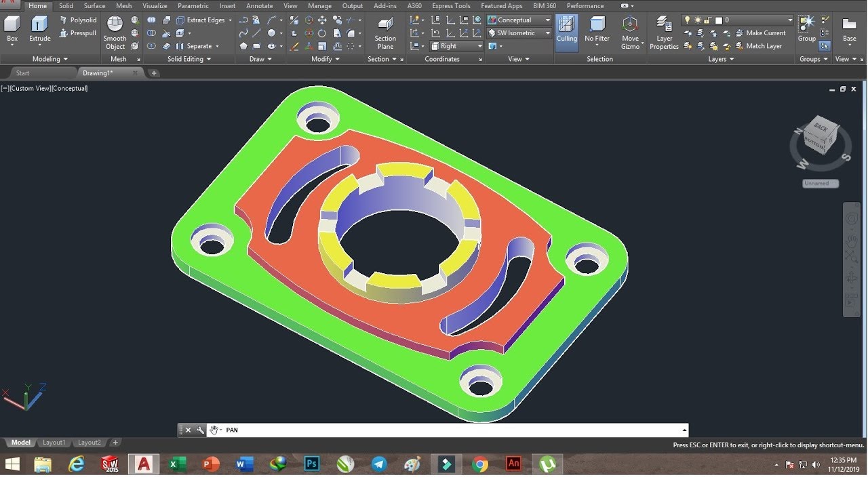Click the Group objects tool
Viewport: 868px width, 488px height.
pos(806,28)
